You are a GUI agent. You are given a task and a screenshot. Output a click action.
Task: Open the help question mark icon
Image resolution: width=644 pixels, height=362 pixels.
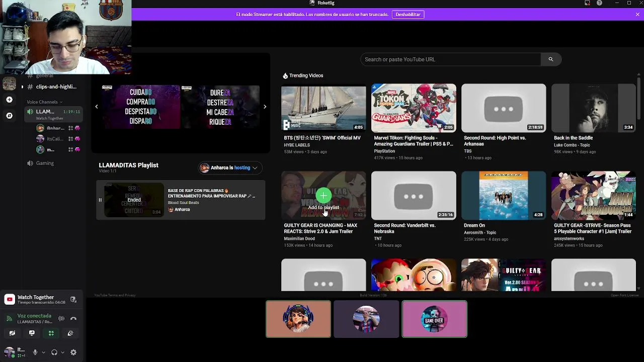pyautogui.click(x=599, y=3)
